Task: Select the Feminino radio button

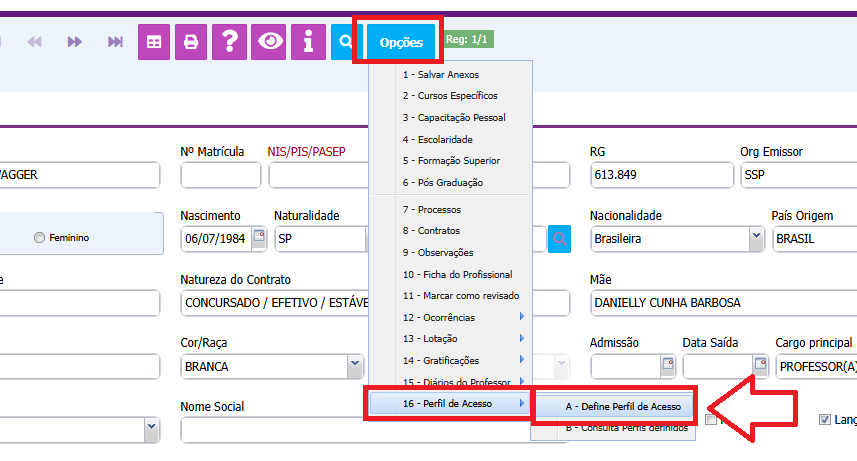Action: click(39, 238)
